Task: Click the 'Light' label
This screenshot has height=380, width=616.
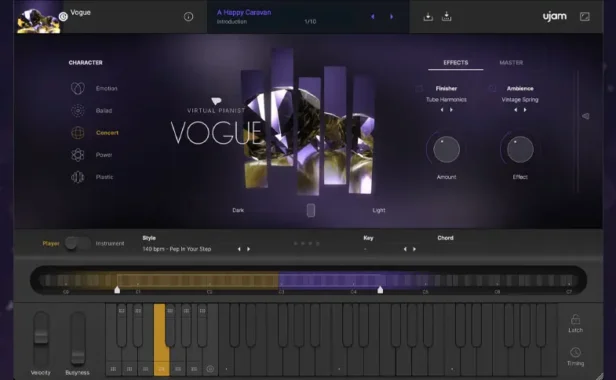Action: click(x=379, y=210)
